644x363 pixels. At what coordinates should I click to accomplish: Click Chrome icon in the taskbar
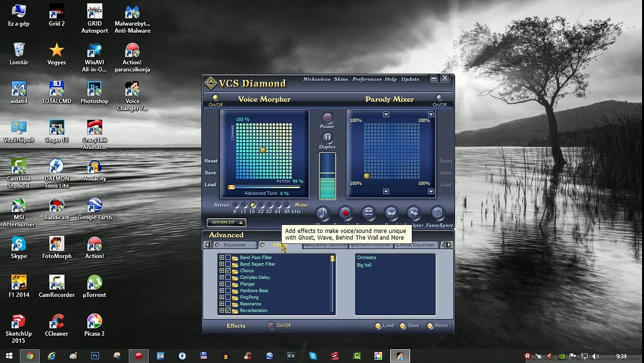[x=30, y=356]
